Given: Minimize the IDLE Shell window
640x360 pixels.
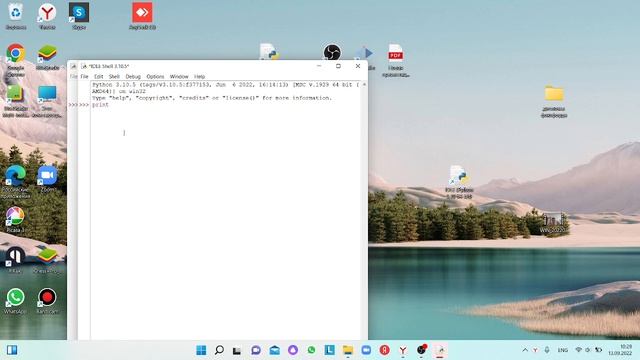Looking at the screenshot, I should [x=319, y=66].
